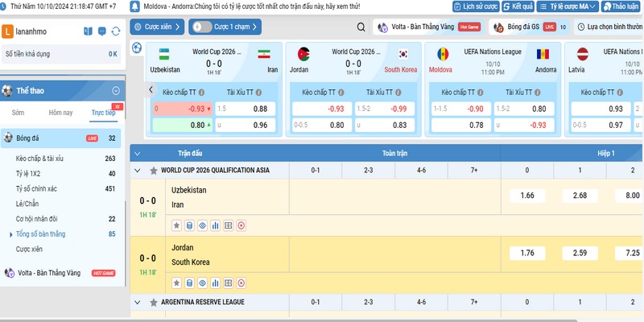Toggle match view eye for Jordan vs South Korea
Viewport: 644px width, 322px height.
click(x=203, y=283)
